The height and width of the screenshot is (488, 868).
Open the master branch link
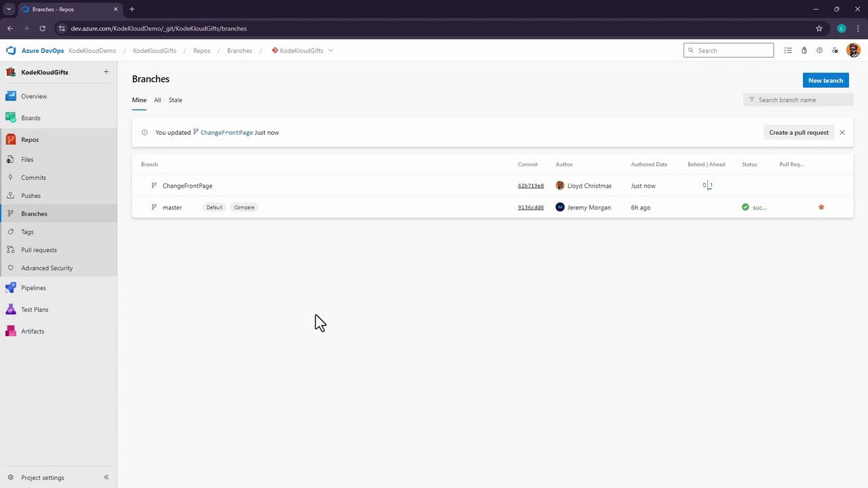172,207
